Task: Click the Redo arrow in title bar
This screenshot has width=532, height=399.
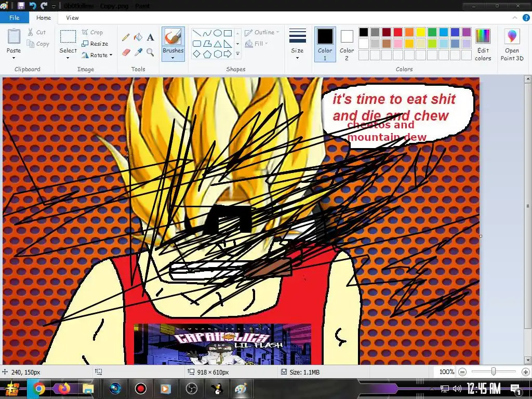Action: [44, 6]
